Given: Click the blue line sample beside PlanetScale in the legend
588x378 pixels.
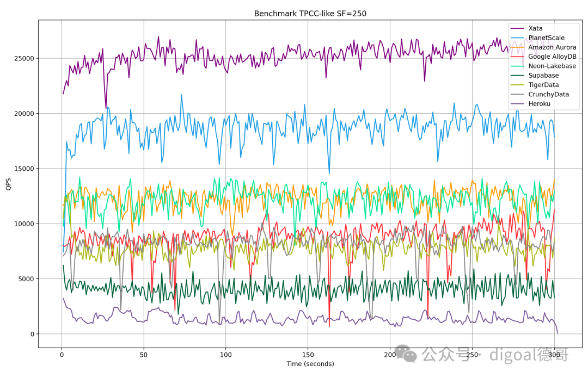Looking at the screenshot, I should pyautogui.click(x=517, y=38).
